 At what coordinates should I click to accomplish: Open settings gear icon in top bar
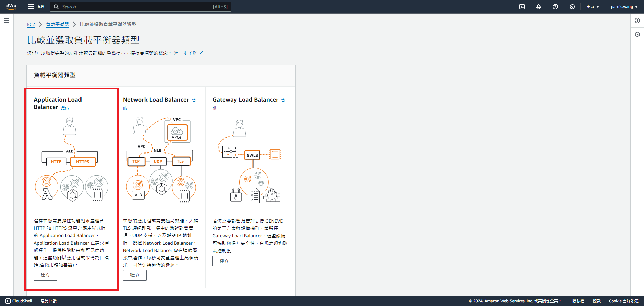(x=572, y=7)
